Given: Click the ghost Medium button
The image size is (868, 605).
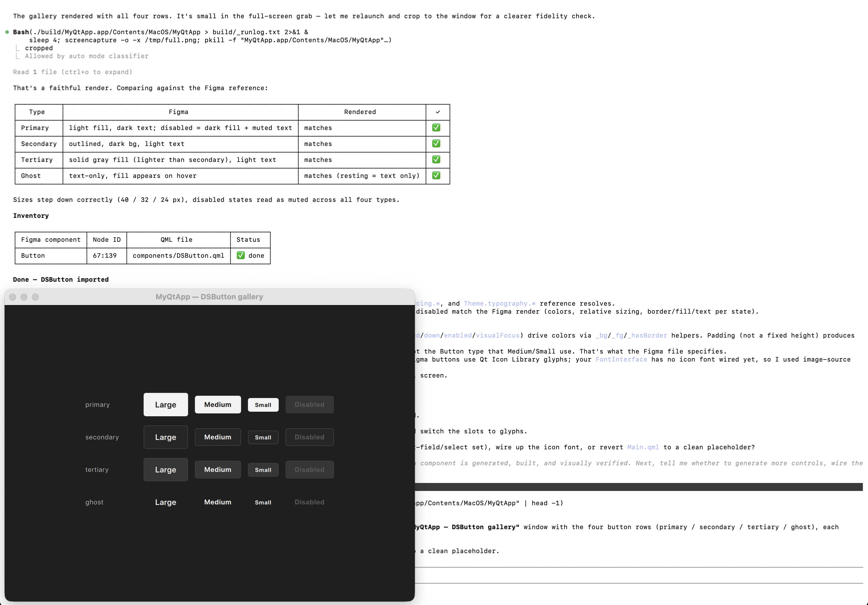Looking at the screenshot, I should tap(218, 502).
